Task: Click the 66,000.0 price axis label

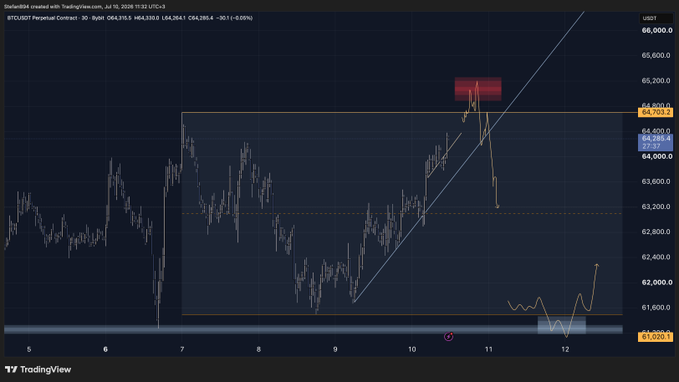Action: [657, 30]
